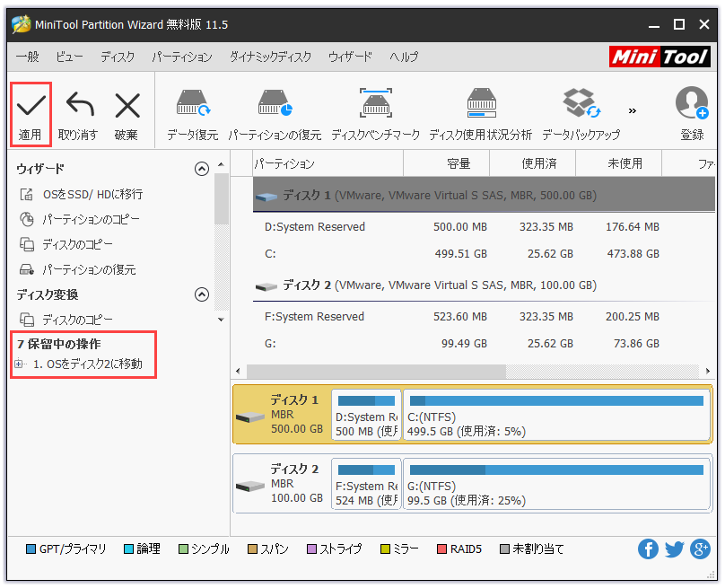Screen dimensions: 725x588
Task: Open ディスク使用状況分析 space analyzer
Action: point(481,115)
